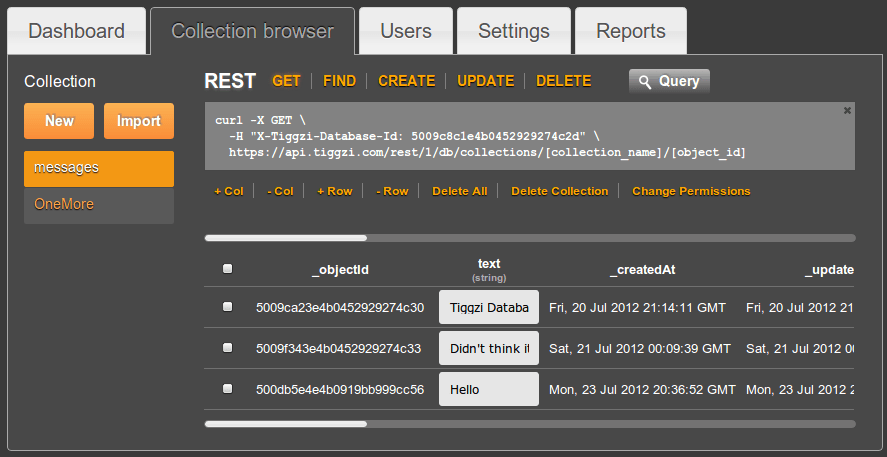Viewport: 887px width, 457px height.
Task: Toggle the select-all rows checkbox
Action: [x=228, y=269]
